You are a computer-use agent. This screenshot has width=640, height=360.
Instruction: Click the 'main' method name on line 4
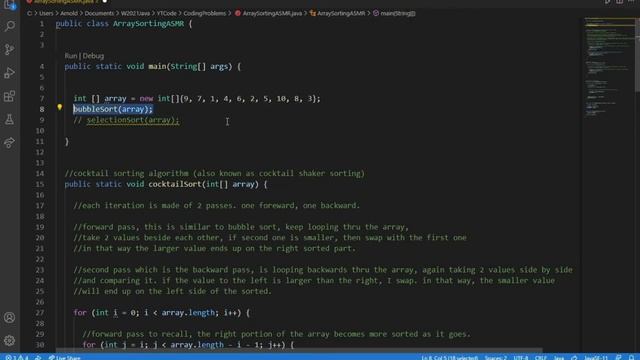pos(157,66)
